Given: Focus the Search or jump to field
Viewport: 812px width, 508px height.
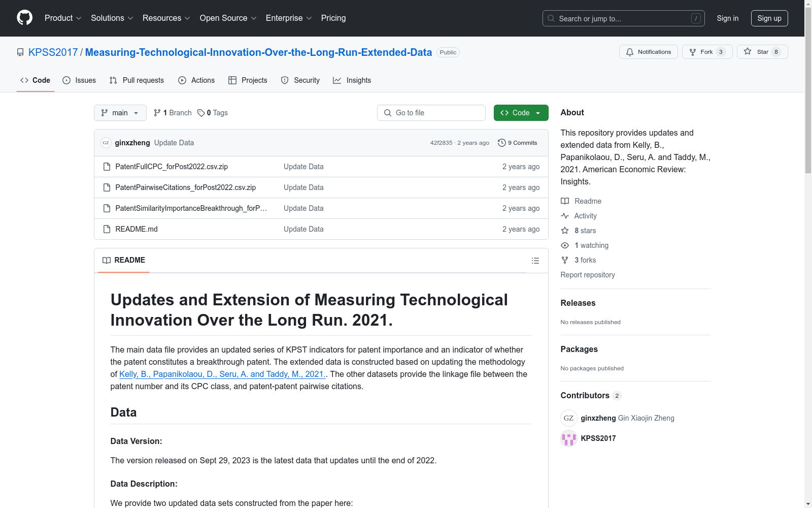Looking at the screenshot, I should click(x=624, y=18).
